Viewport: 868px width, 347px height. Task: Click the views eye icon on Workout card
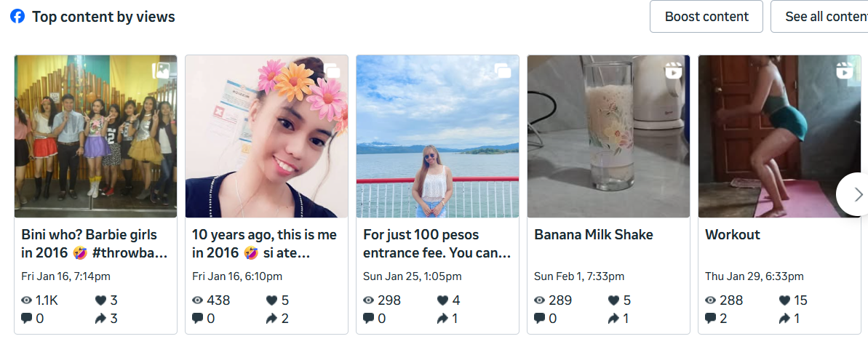[710, 300]
